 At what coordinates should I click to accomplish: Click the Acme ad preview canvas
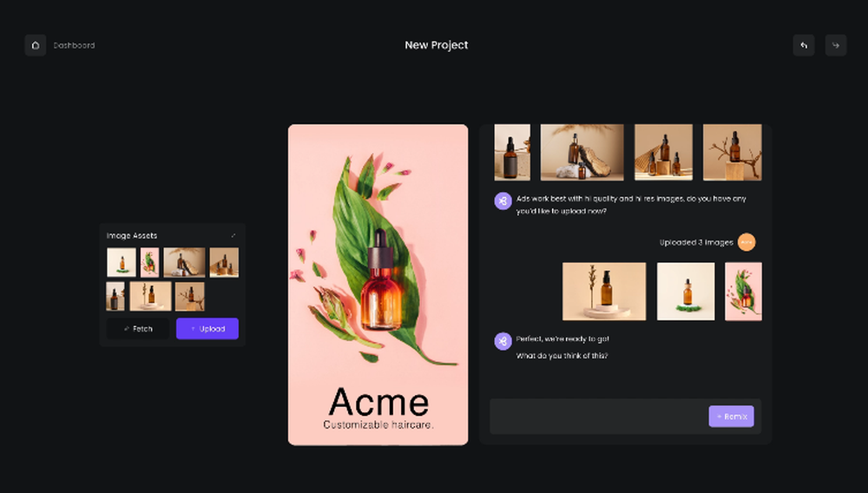378,285
